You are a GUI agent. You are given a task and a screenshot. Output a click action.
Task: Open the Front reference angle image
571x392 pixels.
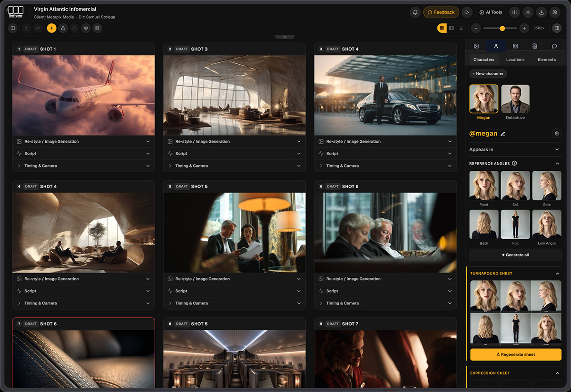(484, 186)
